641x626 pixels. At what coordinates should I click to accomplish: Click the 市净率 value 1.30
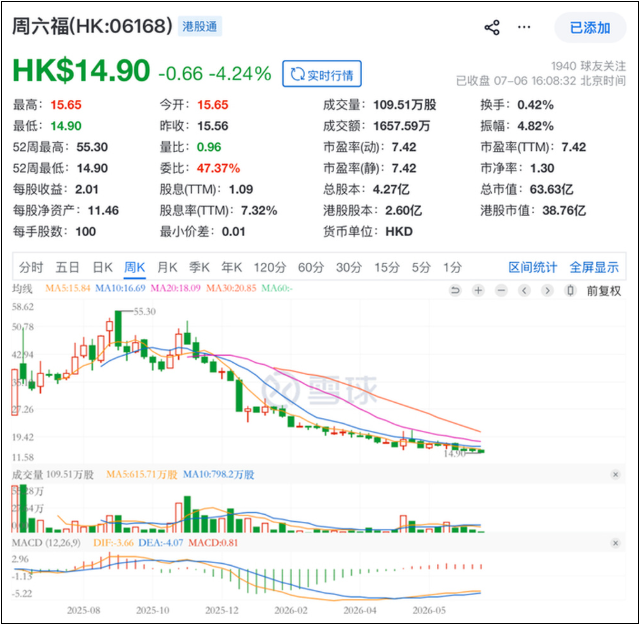click(x=542, y=168)
